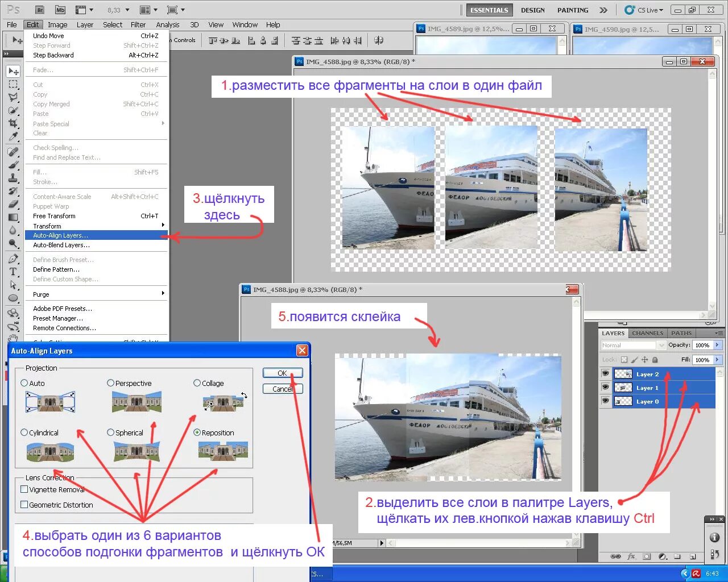Select the Move tool in the toolbox
The height and width of the screenshot is (582, 728).
tap(13, 71)
